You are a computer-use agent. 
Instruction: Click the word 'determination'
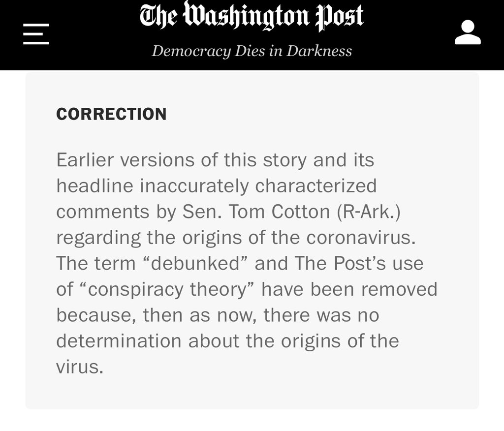[119, 341]
